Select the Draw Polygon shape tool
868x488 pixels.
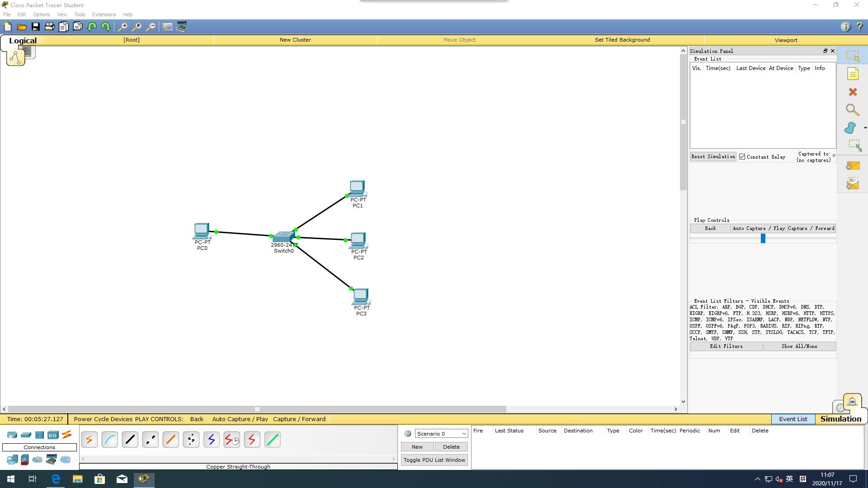pyautogui.click(x=850, y=128)
